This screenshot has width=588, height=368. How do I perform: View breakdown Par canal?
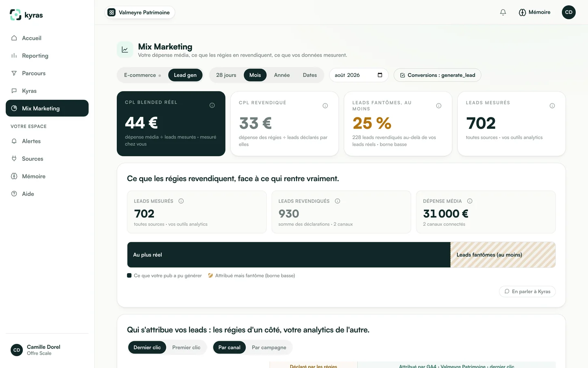tap(229, 348)
